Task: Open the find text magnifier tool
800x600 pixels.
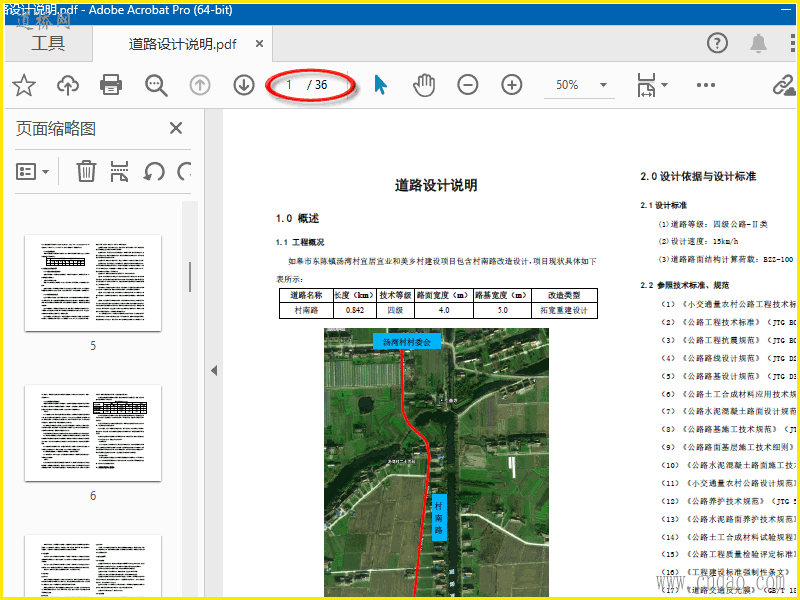Action: [156, 85]
